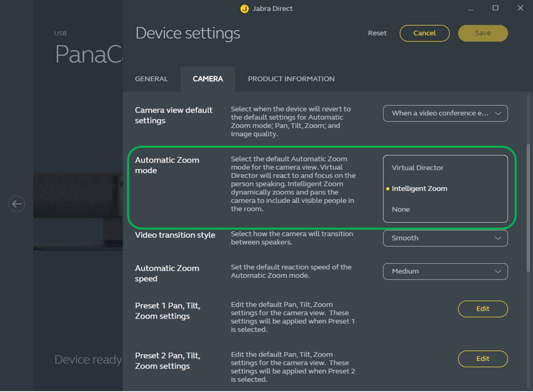Edit Preset 2 Pan, Tilt, Zoom settings
This screenshot has width=533, height=392.
(x=483, y=359)
